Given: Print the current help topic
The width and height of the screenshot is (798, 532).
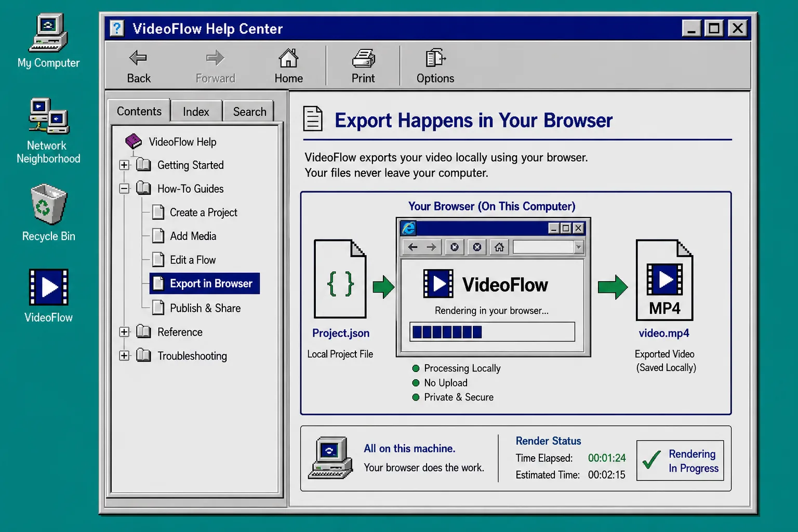Looking at the screenshot, I should 363,66.
